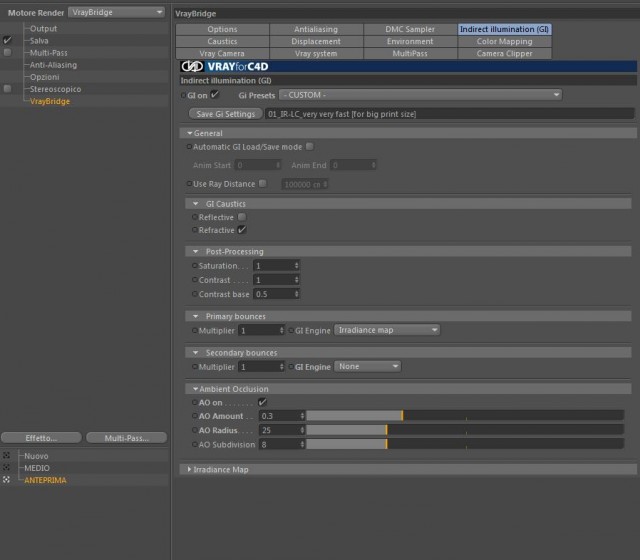640x560 pixels.
Task: Switch to the Color Mapping tab
Action: 504,41
